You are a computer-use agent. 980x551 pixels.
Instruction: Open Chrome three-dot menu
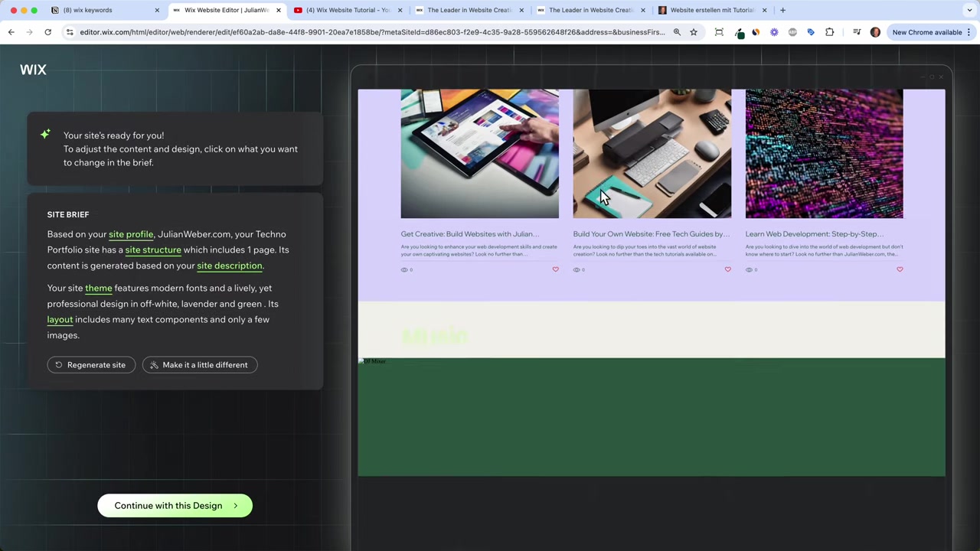969,32
